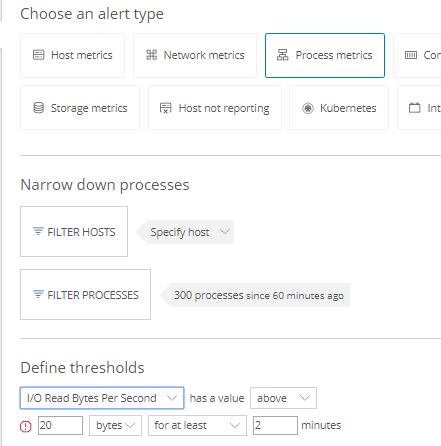Open the I/O Read Bytes Per Second dropdown
441x446 pixels.
[102, 398]
